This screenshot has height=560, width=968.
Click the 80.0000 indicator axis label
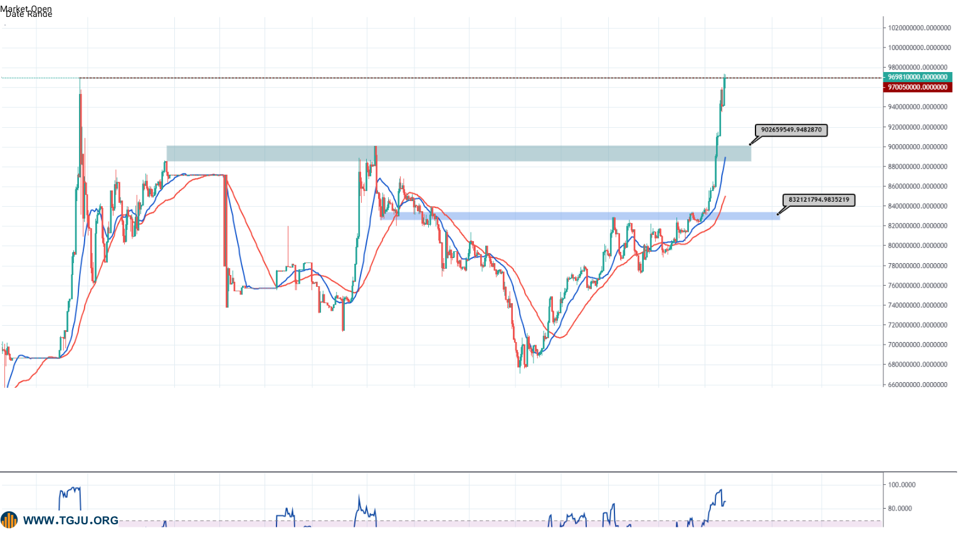(900, 509)
